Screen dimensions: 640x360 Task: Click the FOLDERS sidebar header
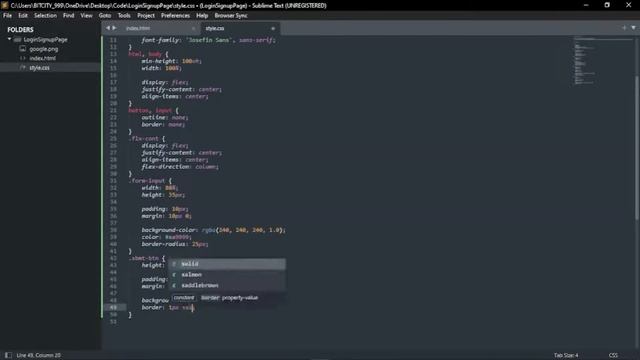coord(20,29)
